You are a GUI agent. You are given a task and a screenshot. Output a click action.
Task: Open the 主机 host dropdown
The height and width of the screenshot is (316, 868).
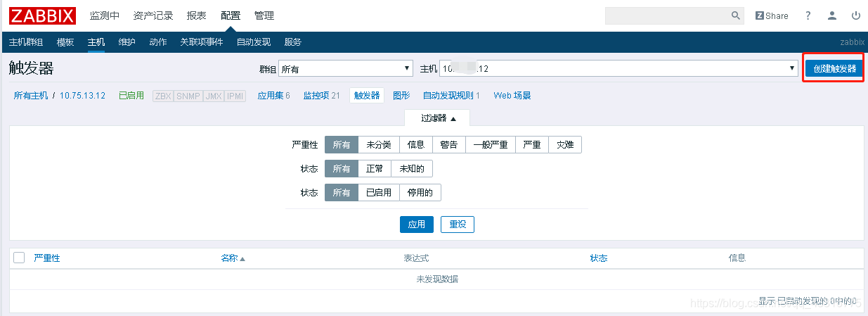click(x=618, y=69)
